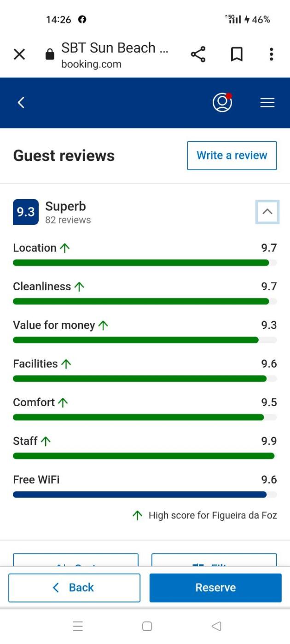Screen dimensions: 290x644
Task: Go back using the white header arrow
Action: pyautogui.click(x=21, y=103)
